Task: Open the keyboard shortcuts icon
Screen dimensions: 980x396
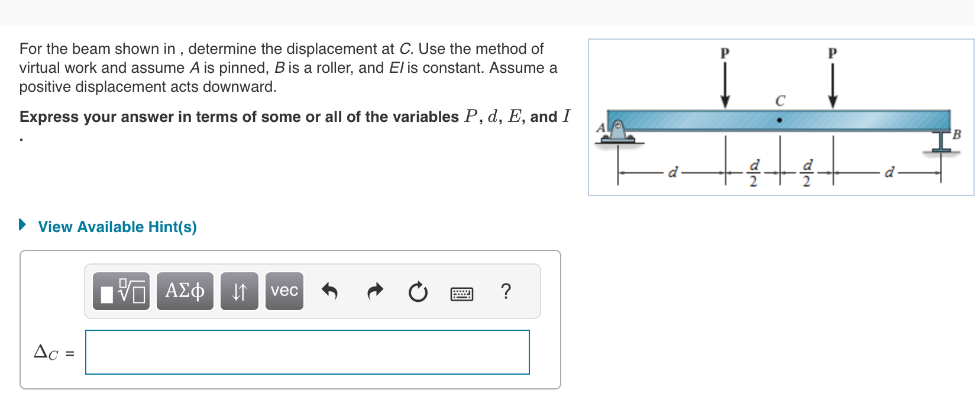Action: pos(462,291)
